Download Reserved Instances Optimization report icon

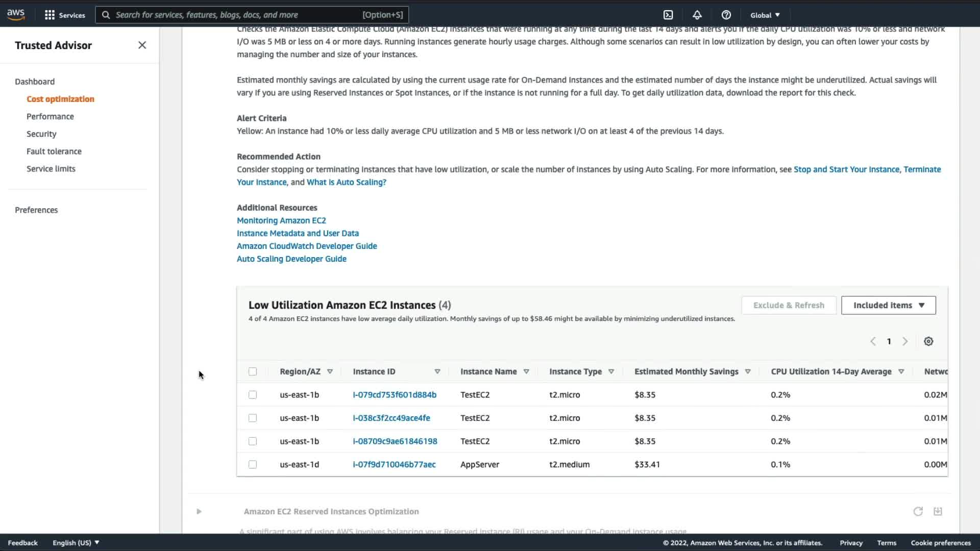pyautogui.click(x=938, y=511)
